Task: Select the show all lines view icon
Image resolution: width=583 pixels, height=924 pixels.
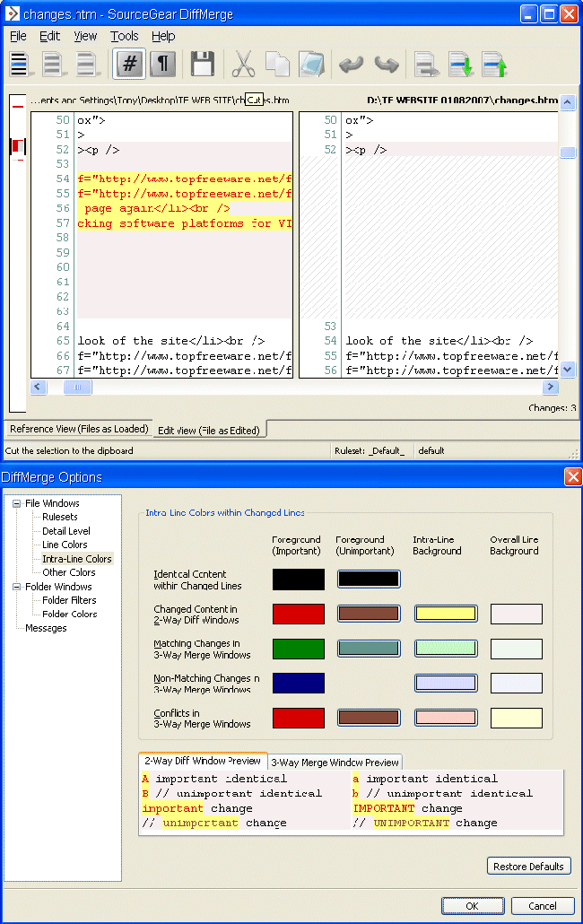Action: (20, 65)
